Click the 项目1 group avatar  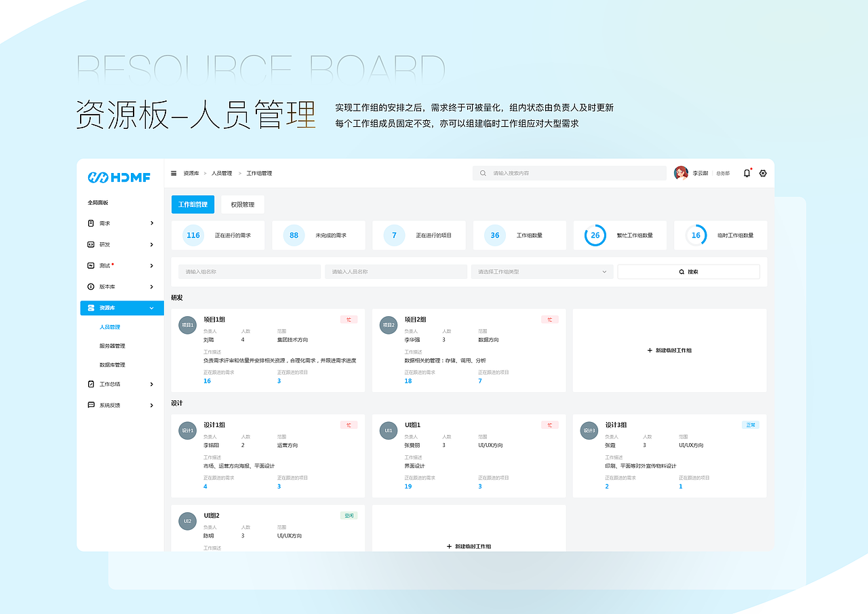pos(187,325)
